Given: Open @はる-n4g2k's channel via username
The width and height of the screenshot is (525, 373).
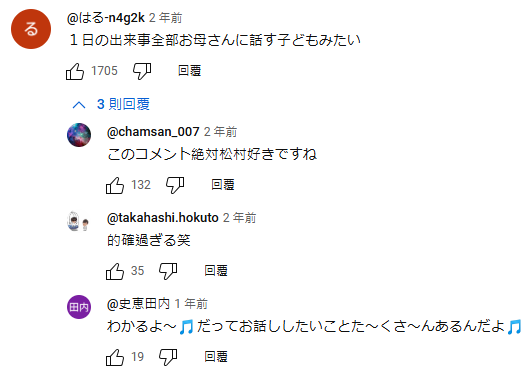Looking at the screenshot, I should [106, 18].
